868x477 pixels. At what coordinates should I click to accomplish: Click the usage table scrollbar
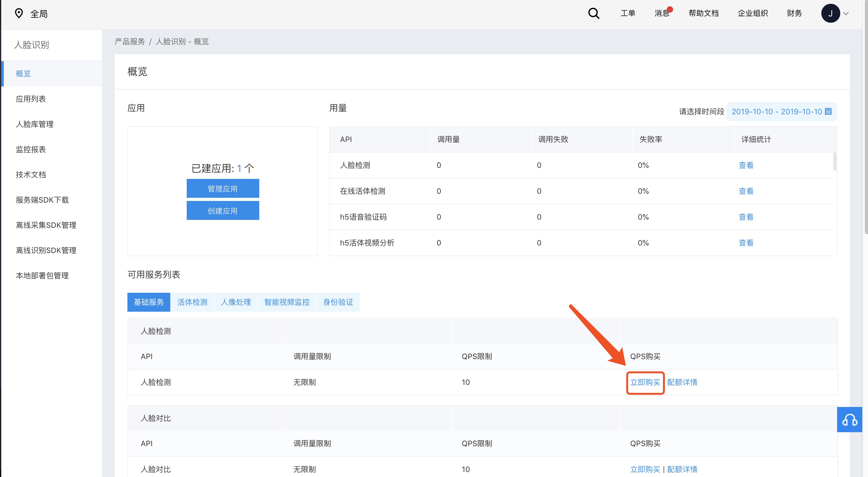coord(834,162)
